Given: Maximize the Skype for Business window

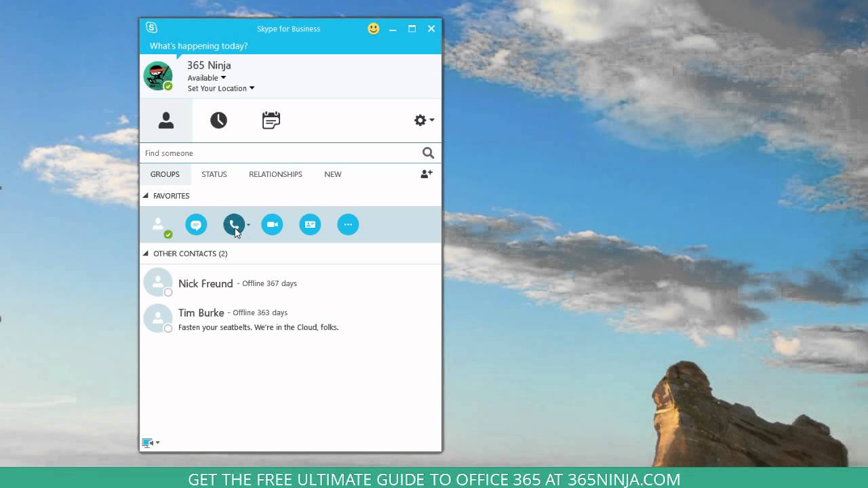Looking at the screenshot, I should point(412,28).
